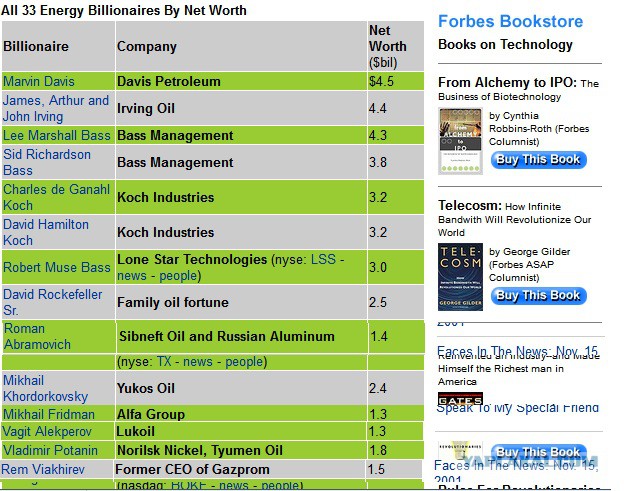Click the Net Worth ($bil) column header

tap(396, 46)
